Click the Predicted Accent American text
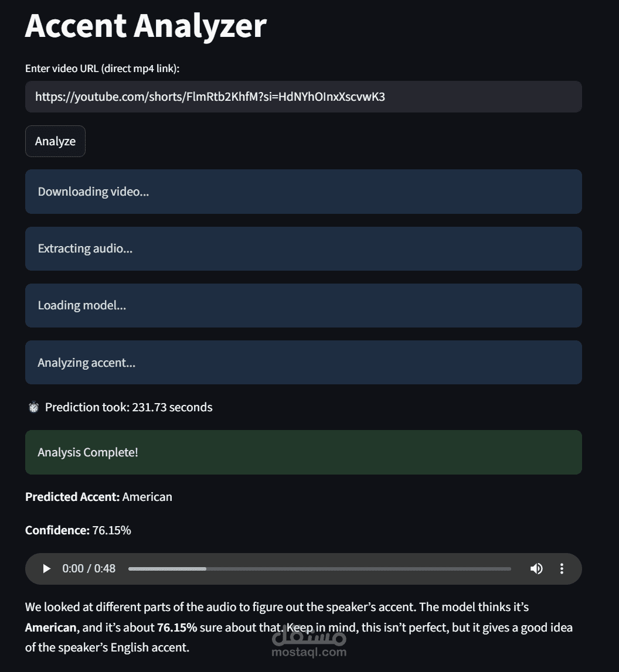Screen dimensions: 619x672 click(98, 497)
